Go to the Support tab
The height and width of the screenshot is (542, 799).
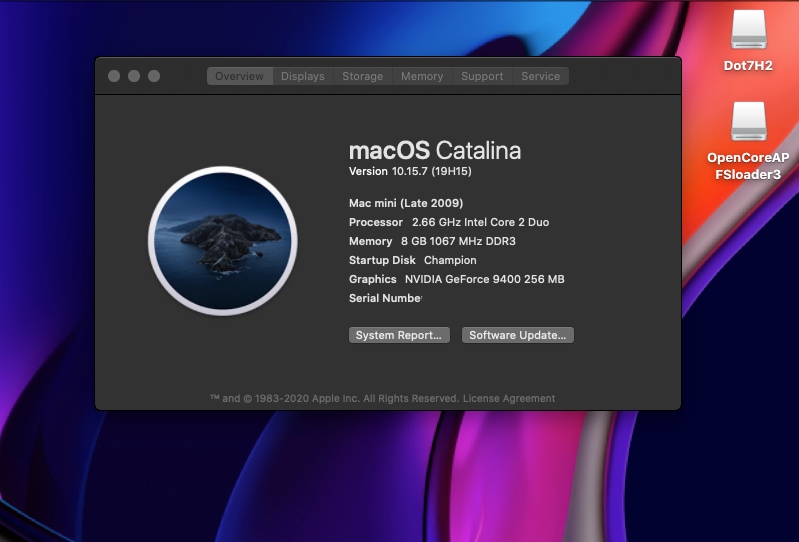(482, 76)
